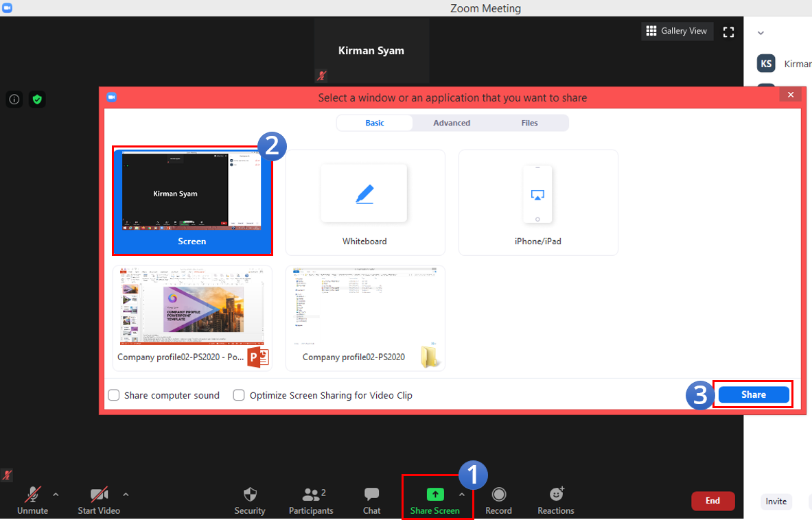Open the Chat panel

pos(371,500)
